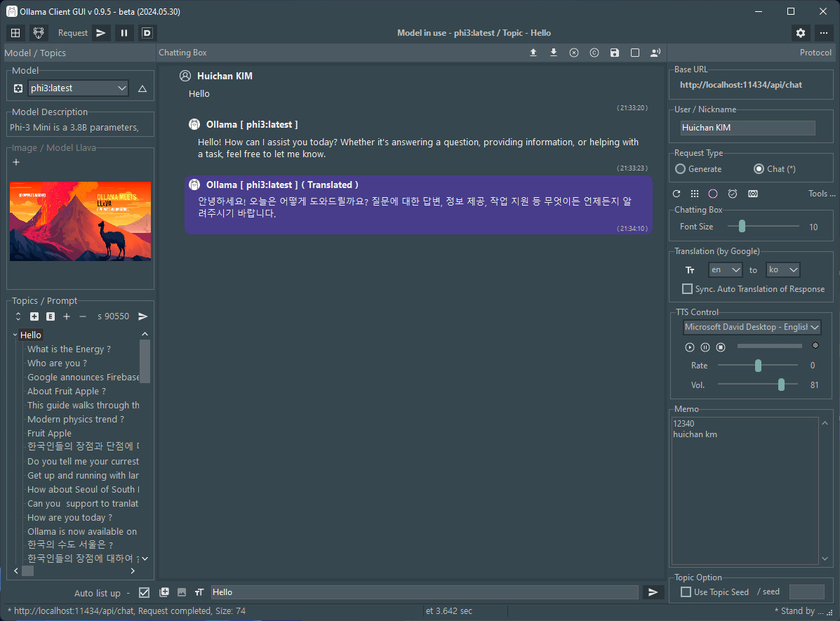Click the alarm clock check icon
The image size is (840, 621).
pos(733,194)
